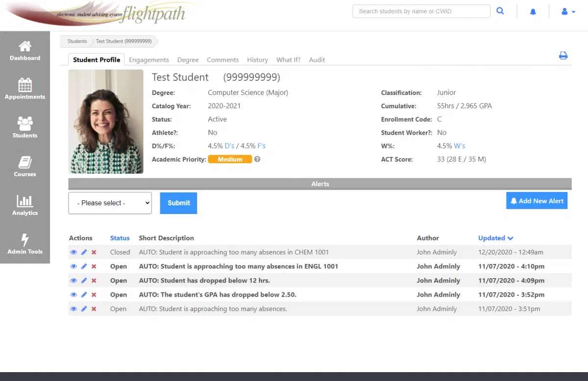Switch to the History tab
Image resolution: width=588 pixels, height=381 pixels.
pos(257,60)
